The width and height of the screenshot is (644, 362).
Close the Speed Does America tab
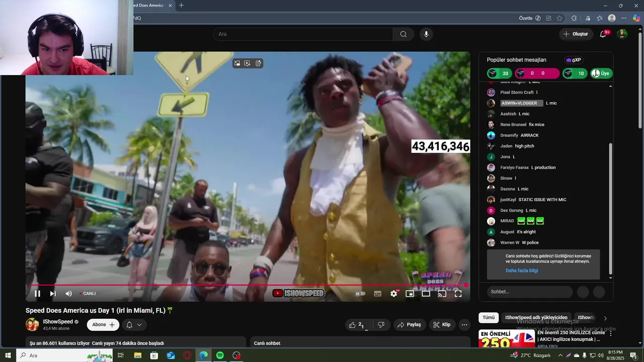point(170,6)
